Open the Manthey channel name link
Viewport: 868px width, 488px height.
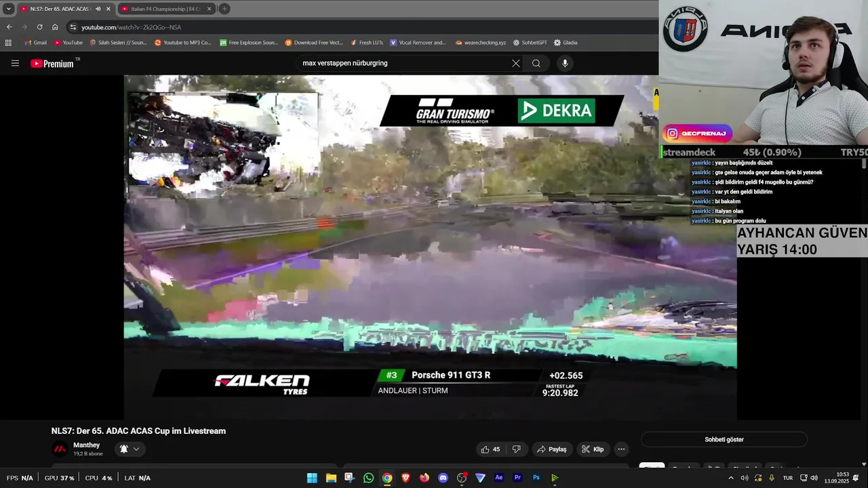click(87, 445)
